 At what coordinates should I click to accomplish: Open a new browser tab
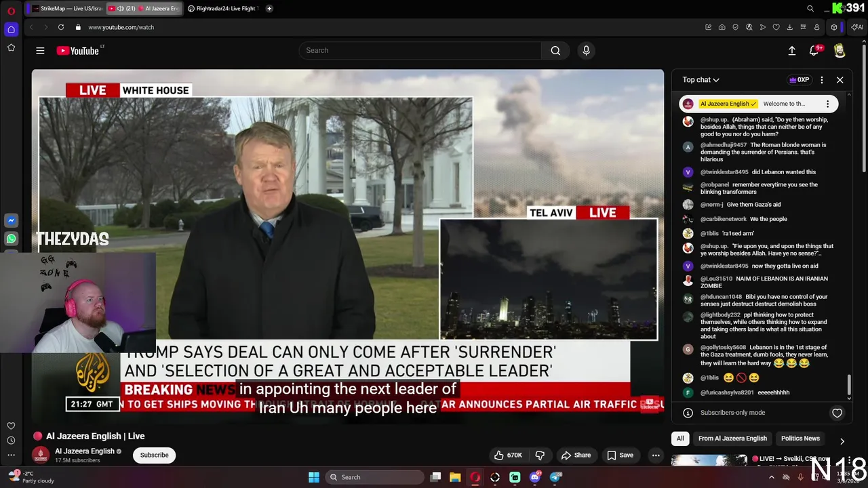(x=269, y=9)
